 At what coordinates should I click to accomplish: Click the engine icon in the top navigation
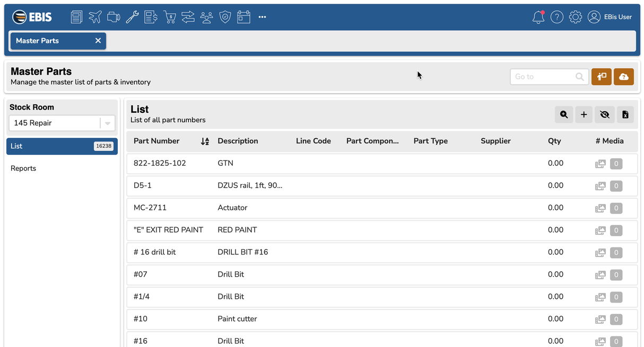coord(114,17)
